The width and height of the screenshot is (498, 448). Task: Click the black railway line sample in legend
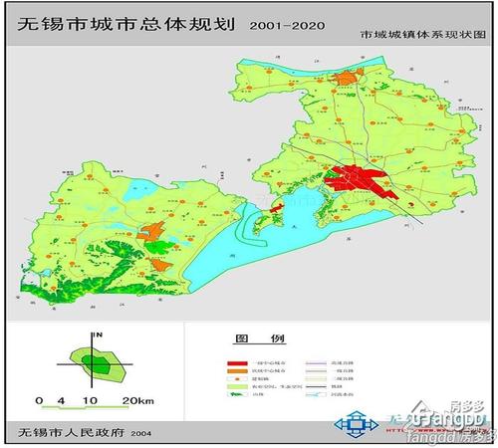(x=316, y=387)
